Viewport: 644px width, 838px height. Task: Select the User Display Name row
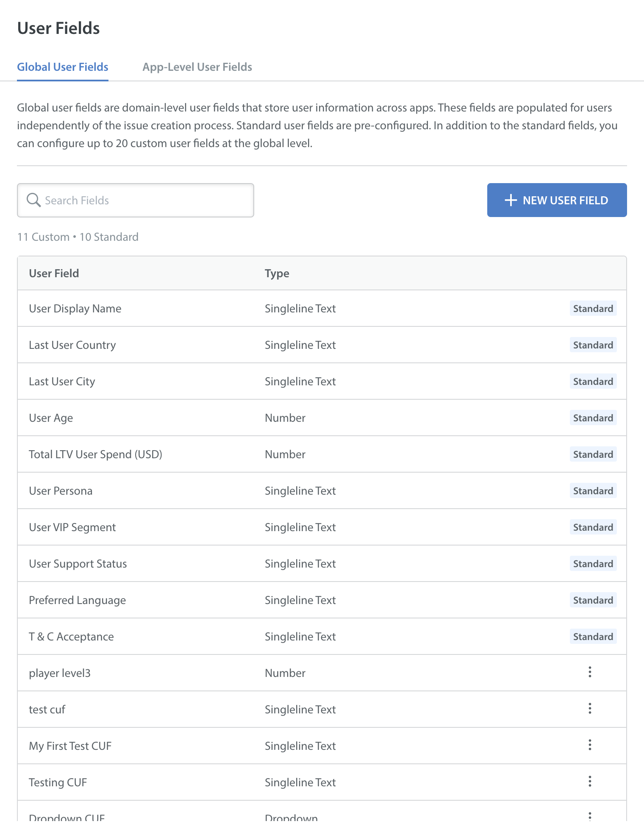75,309
